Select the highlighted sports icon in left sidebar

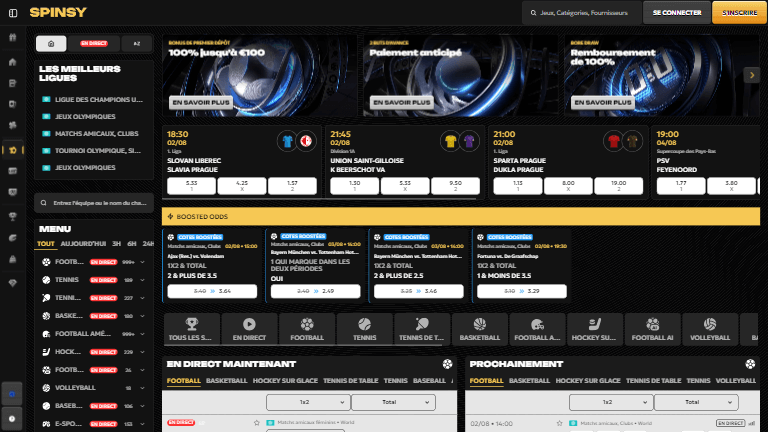point(13,150)
